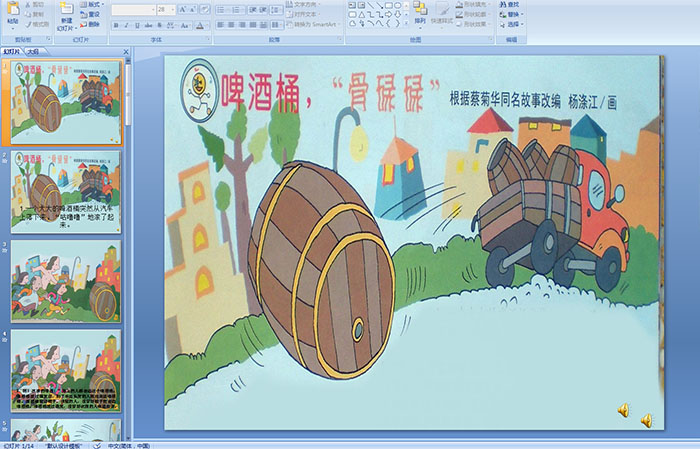
Task: Open the font name combo box
Action: pyautogui.click(x=133, y=10)
